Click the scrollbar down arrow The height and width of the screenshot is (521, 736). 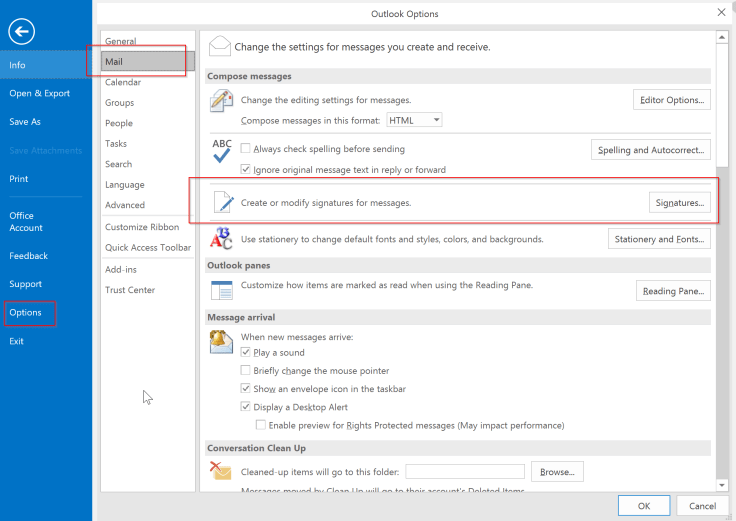[x=720, y=484]
